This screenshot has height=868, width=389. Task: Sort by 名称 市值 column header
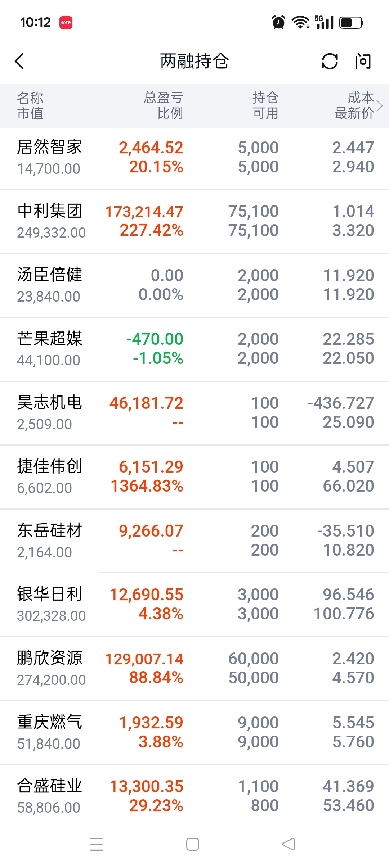30,105
